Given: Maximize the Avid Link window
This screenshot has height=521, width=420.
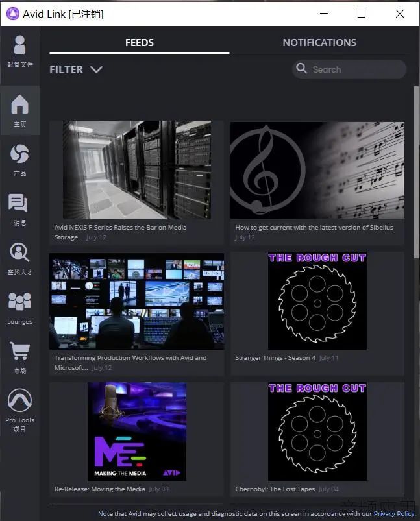Looking at the screenshot, I should (362, 14).
